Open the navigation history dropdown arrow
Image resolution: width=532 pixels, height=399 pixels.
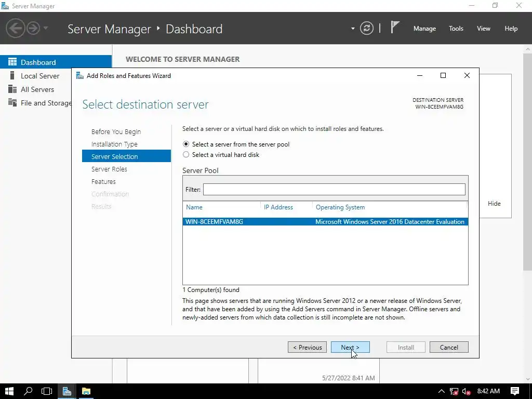[46, 28]
